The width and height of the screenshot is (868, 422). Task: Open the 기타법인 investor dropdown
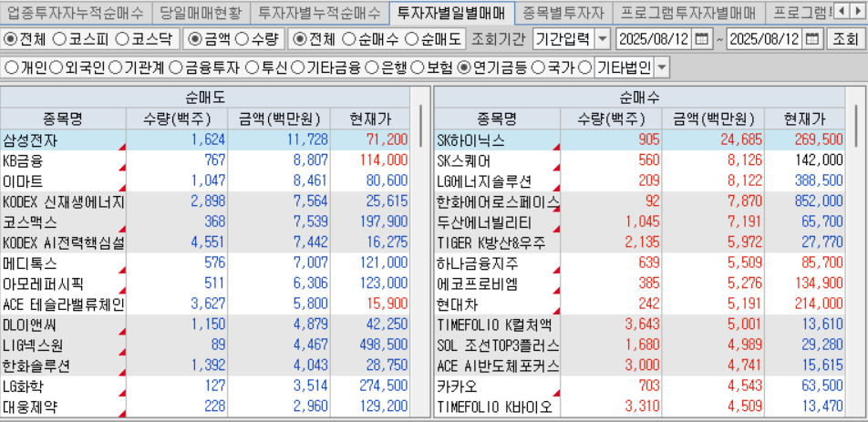662,68
